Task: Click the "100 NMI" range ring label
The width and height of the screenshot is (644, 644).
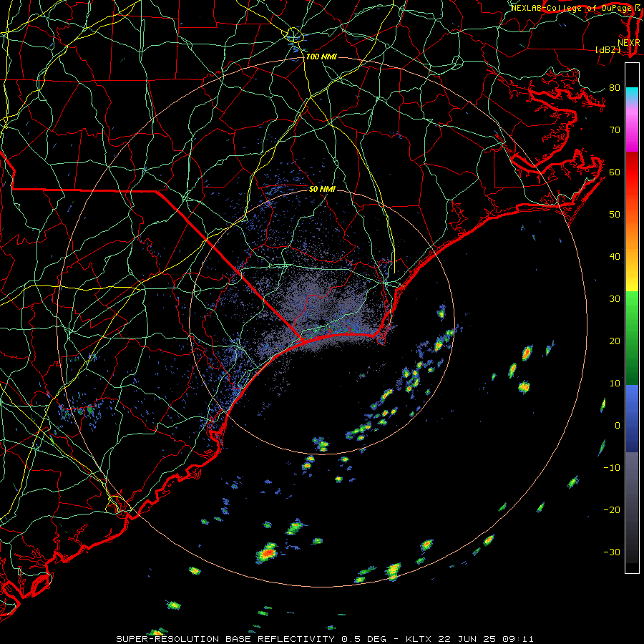Action: click(321, 57)
